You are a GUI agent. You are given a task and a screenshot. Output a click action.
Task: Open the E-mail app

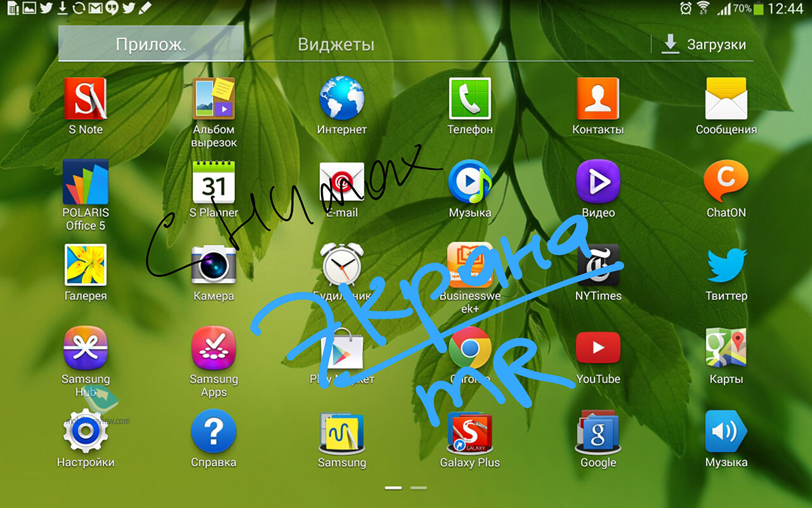click(342, 182)
